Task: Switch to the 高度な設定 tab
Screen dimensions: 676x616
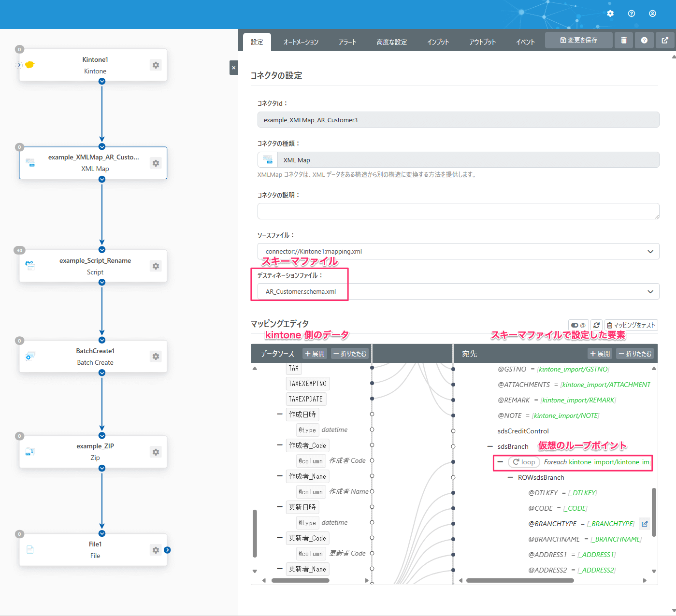Action: click(x=392, y=42)
